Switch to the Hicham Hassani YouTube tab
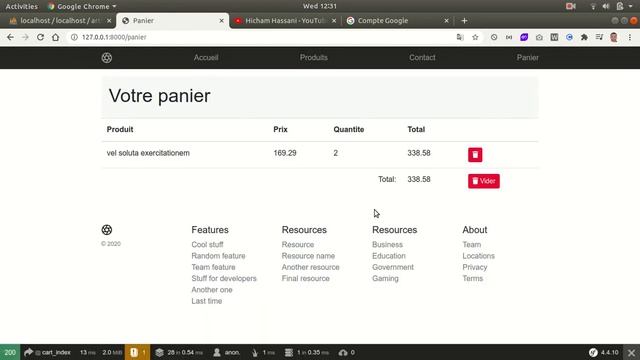 (x=284, y=21)
